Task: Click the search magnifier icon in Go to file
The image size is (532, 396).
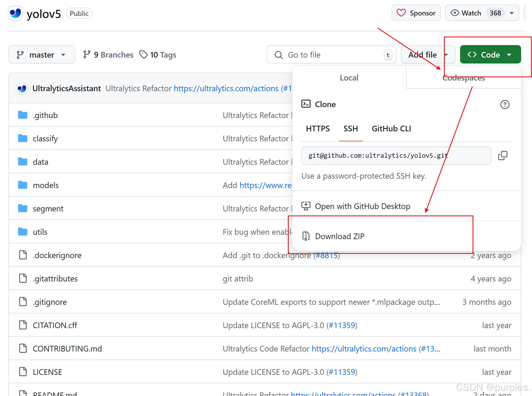Action: click(279, 55)
